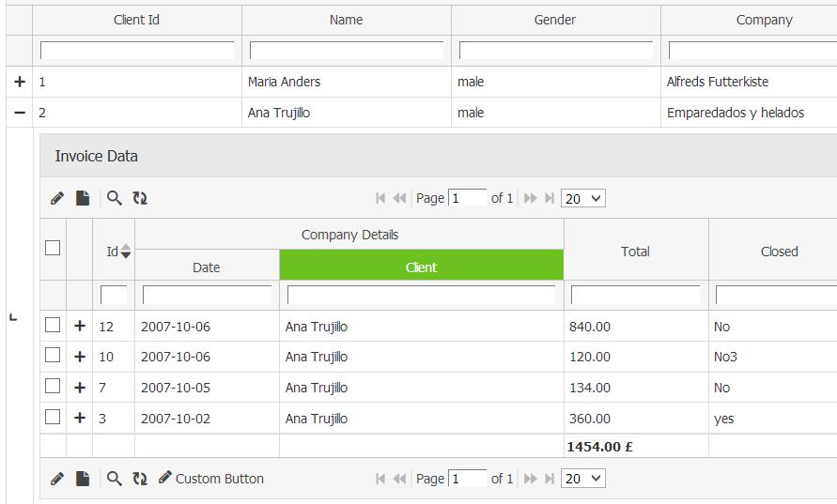Toggle the select-all checkbox in invoice header

(53, 248)
